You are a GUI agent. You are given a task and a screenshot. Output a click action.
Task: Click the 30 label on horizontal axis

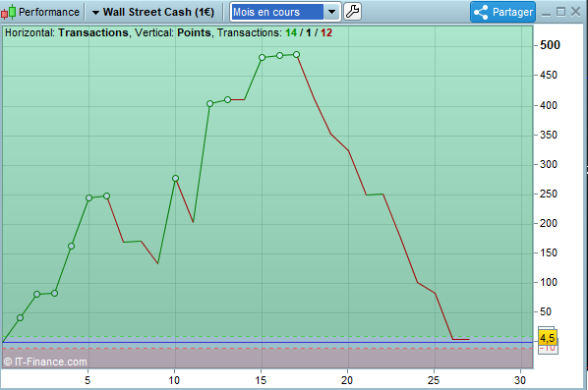point(520,380)
